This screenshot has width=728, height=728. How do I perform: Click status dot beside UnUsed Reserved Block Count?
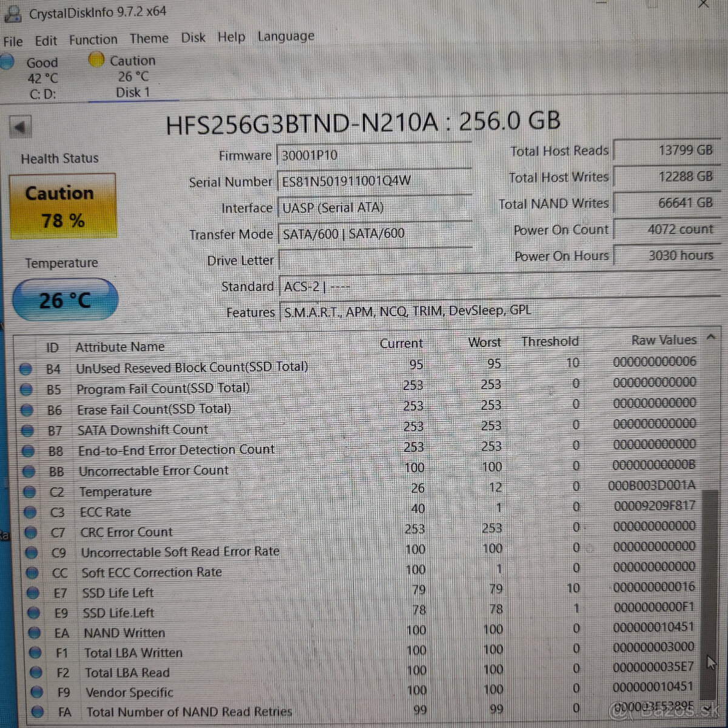(x=25, y=368)
